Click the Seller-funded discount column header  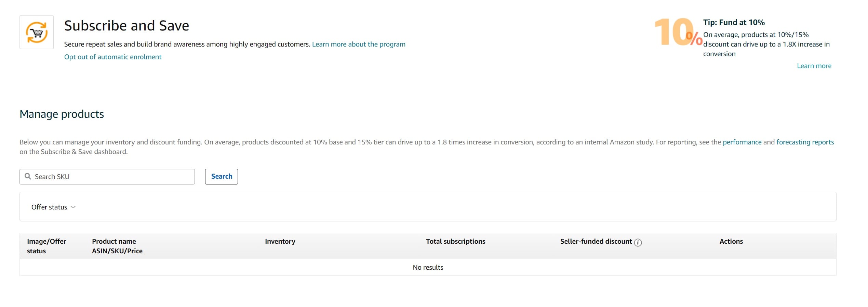click(x=596, y=241)
